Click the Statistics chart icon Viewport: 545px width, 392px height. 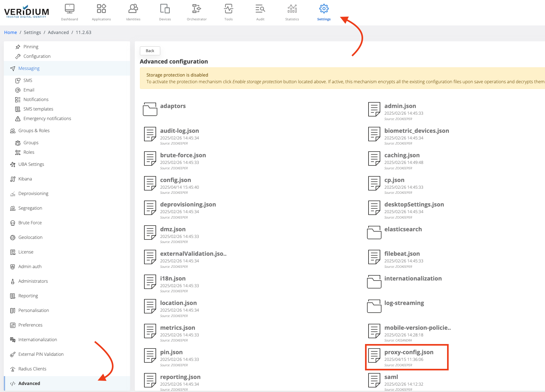(x=292, y=9)
